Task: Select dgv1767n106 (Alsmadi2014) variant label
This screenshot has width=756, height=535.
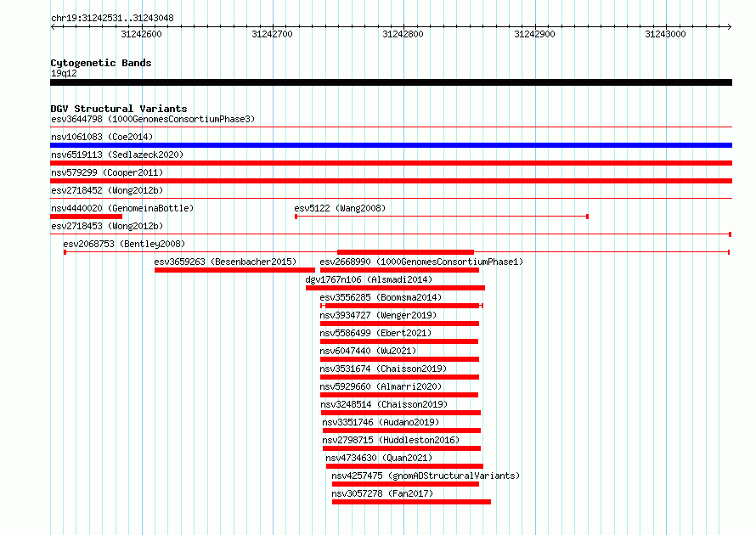Action: tap(369, 279)
